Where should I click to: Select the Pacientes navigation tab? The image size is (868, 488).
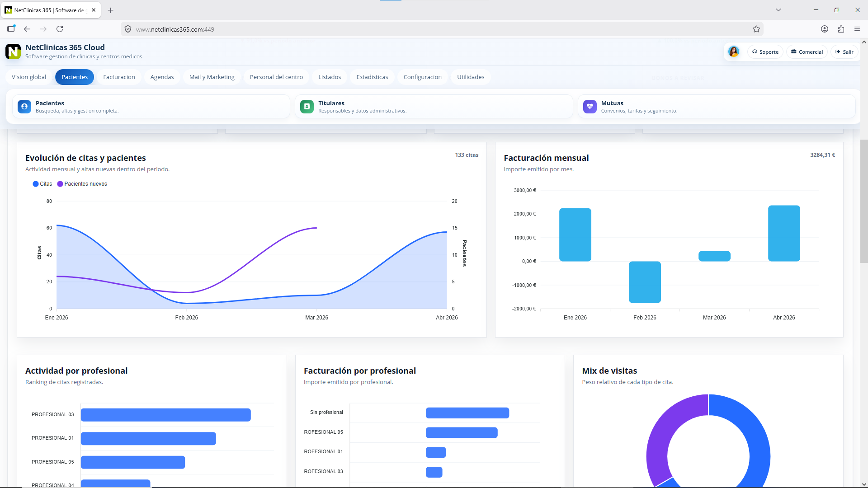75,77
